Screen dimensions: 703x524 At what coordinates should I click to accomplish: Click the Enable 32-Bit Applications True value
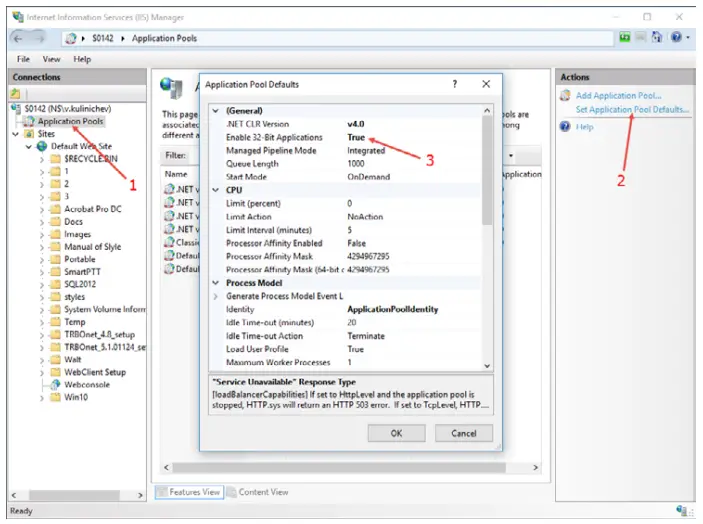(356, 137)
